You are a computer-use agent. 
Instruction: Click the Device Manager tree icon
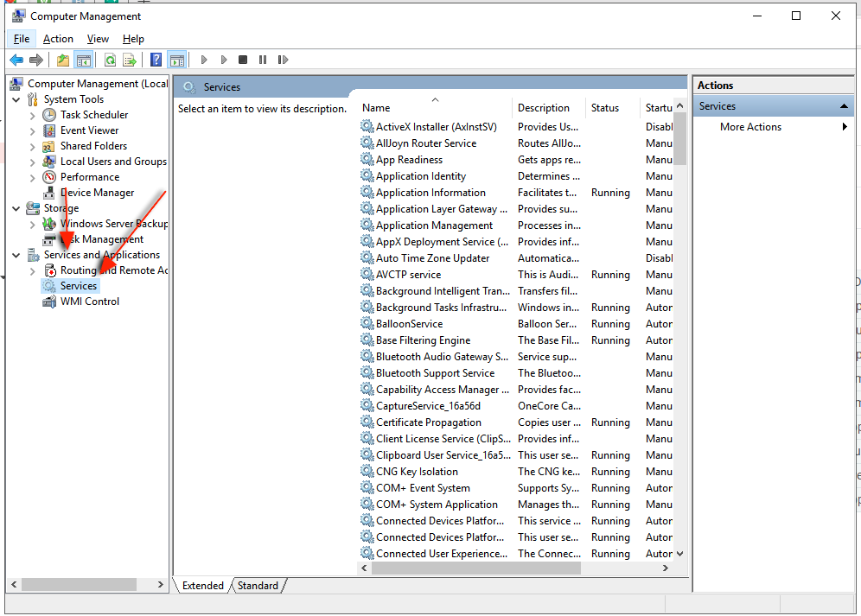tap(49, 193)
